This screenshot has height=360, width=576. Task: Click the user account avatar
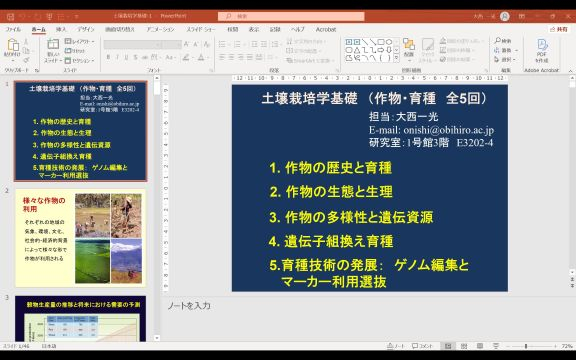click(x=505, y=16)
